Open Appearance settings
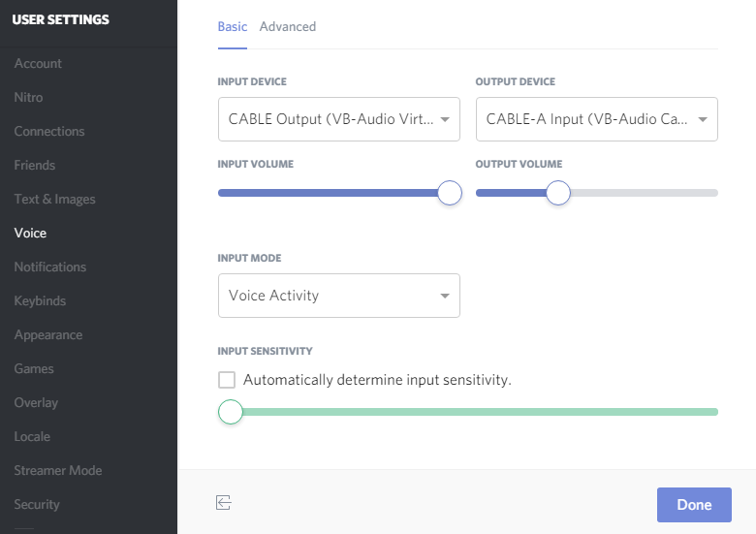 (x=48, y=334)
